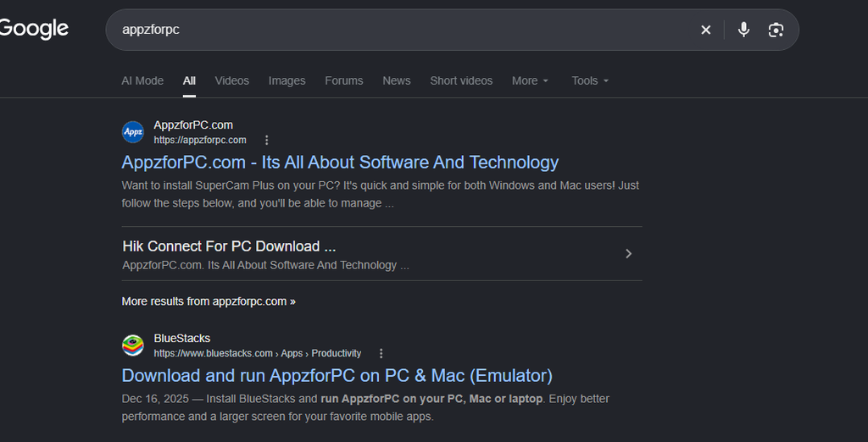Click the Google logo
The width and height of the screenshot is (868, 442).
coord(34,29)
